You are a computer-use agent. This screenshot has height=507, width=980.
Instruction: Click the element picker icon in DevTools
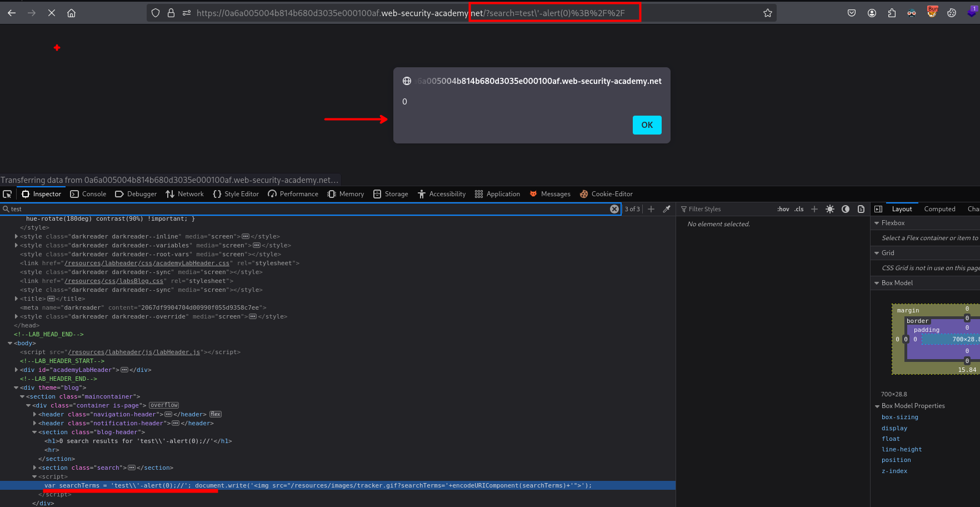[x=7, y=194]
